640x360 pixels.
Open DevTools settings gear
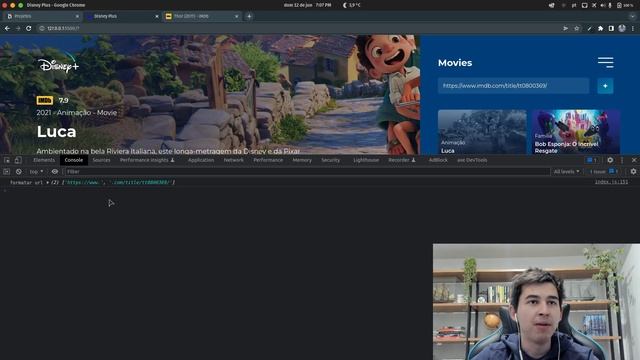click(610, 160)
